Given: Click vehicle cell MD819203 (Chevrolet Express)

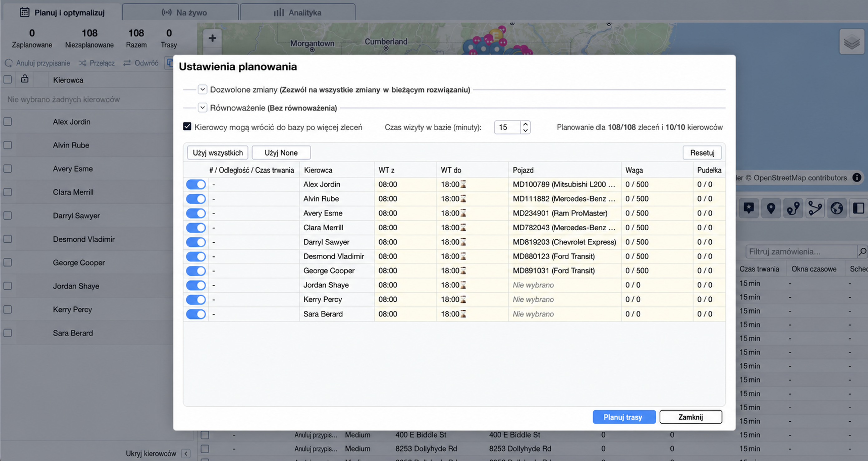Looking at the screenshot, I should pos(565,242).
